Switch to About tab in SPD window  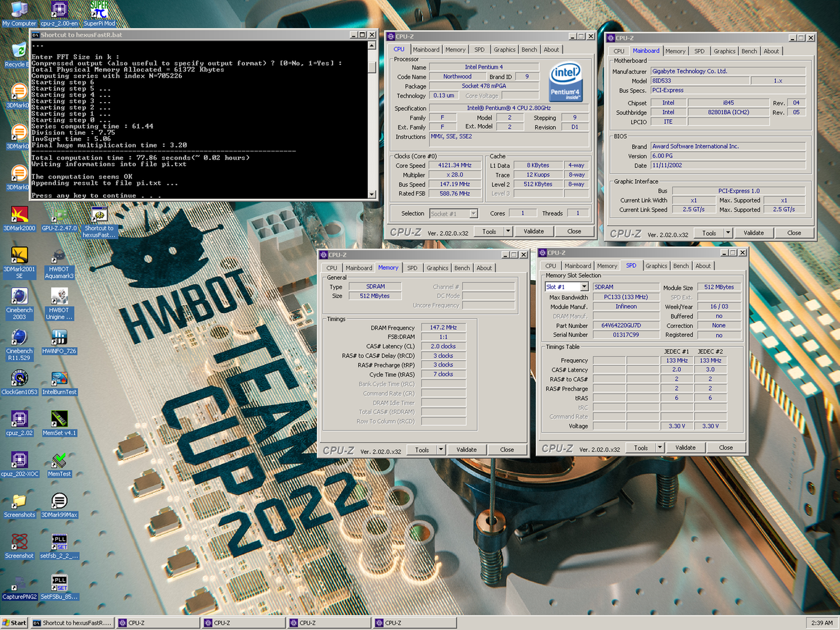[703, 266]
